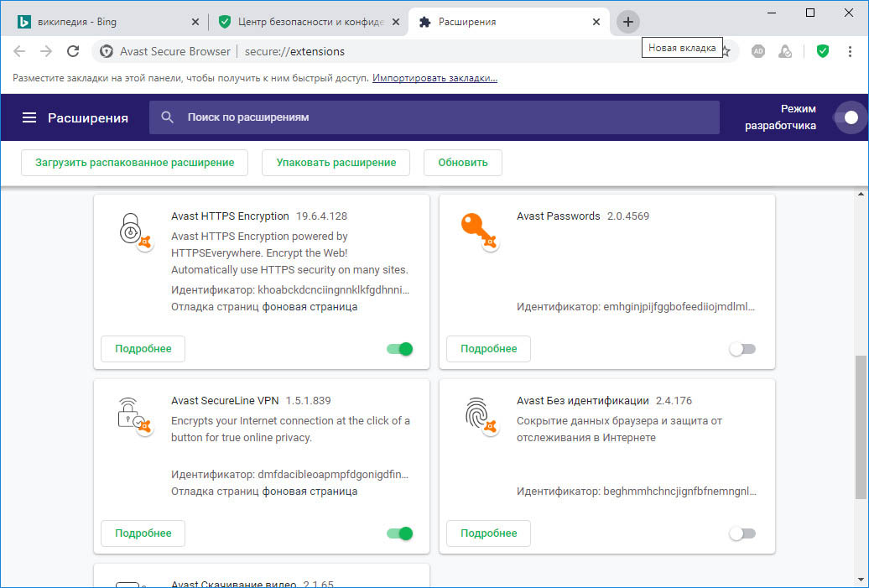
Task: Open Подробнее for Avast Без идентификации
Action: 488,533
